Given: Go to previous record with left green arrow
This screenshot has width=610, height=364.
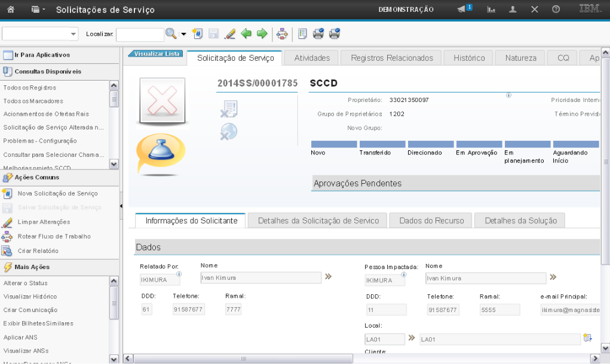Looking at the screenshot, I should click(246, 34).
